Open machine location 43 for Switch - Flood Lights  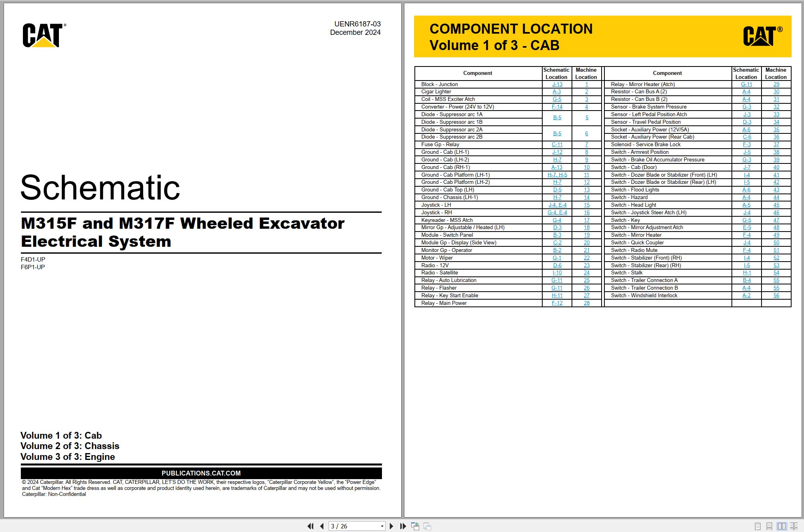click(776, 190)
